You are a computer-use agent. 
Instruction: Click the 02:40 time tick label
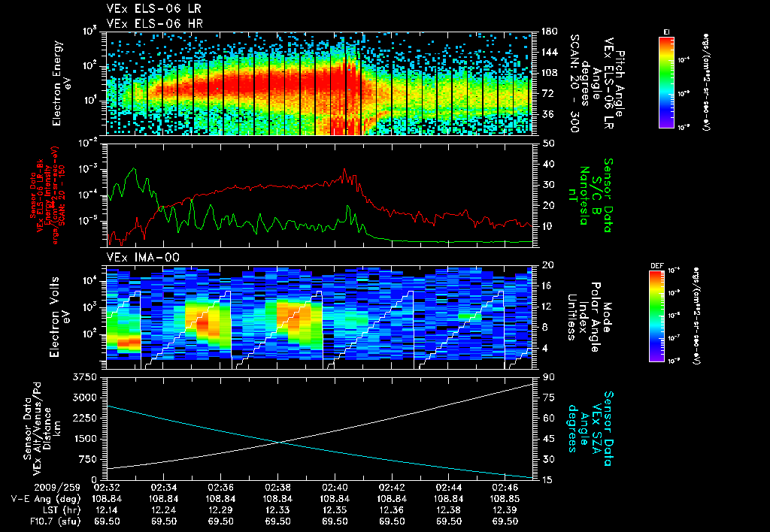tap(335, 488)
